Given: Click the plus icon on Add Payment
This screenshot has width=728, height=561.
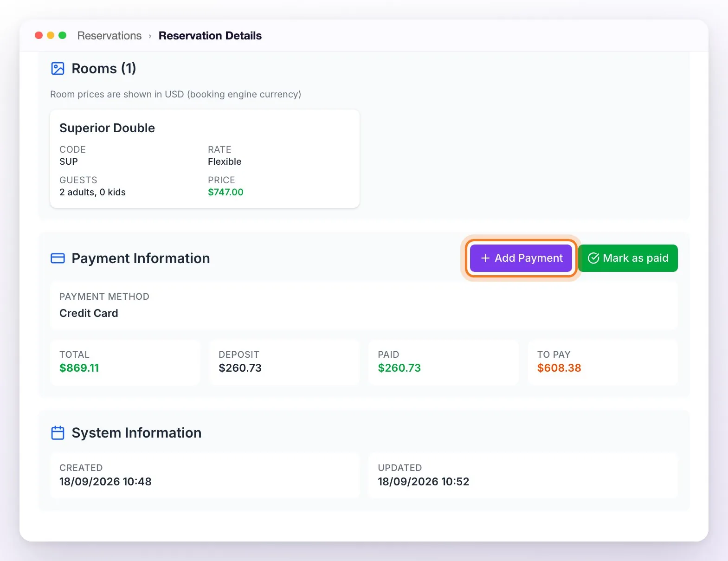Looking at the screenshot, I should (485, 258).
